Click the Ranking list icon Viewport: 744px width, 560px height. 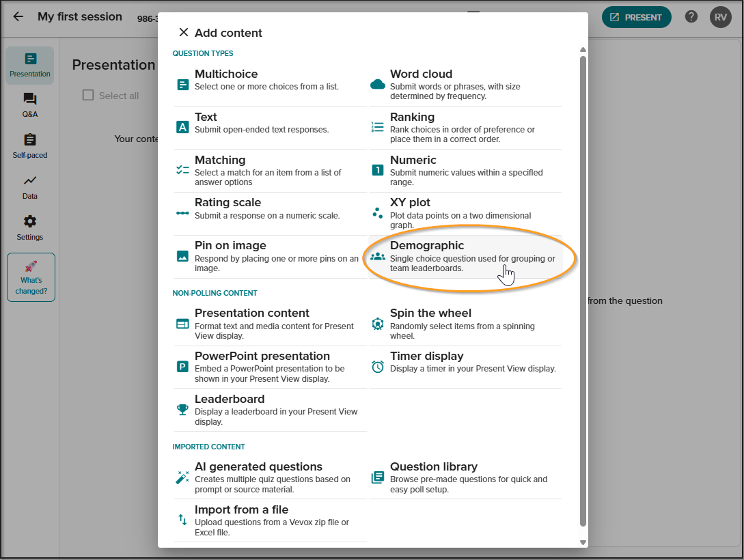(378, 127)
